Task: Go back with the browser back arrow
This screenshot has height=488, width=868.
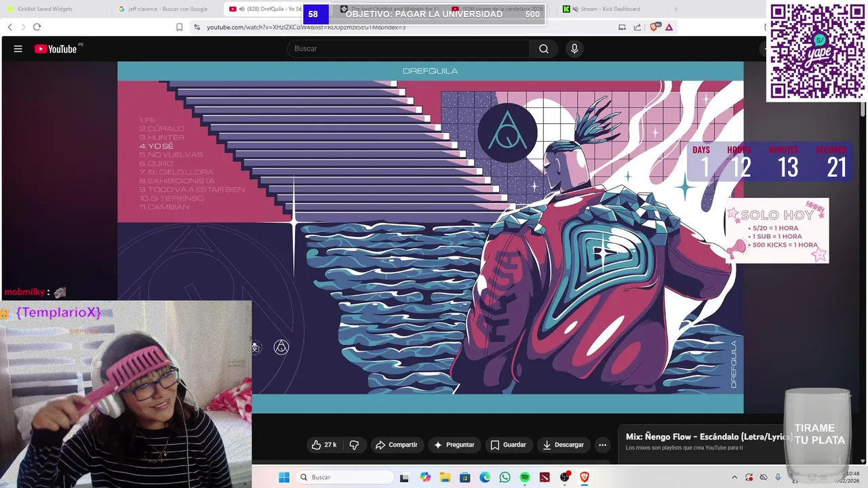Action: click(x=9, y=27)
